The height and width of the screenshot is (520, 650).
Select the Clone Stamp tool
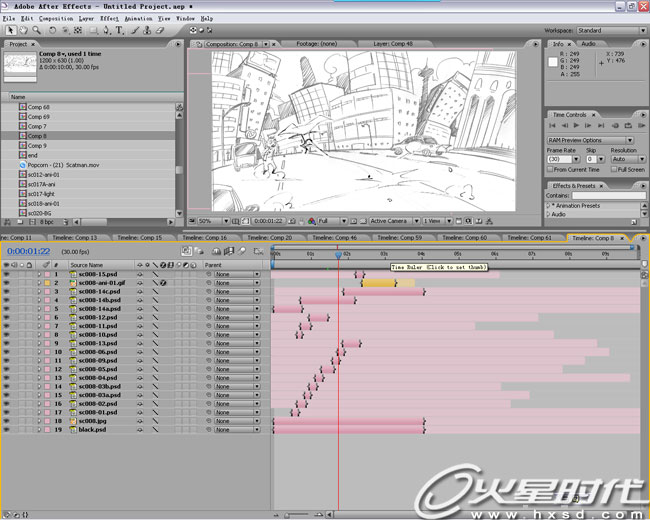click(147, 30)
